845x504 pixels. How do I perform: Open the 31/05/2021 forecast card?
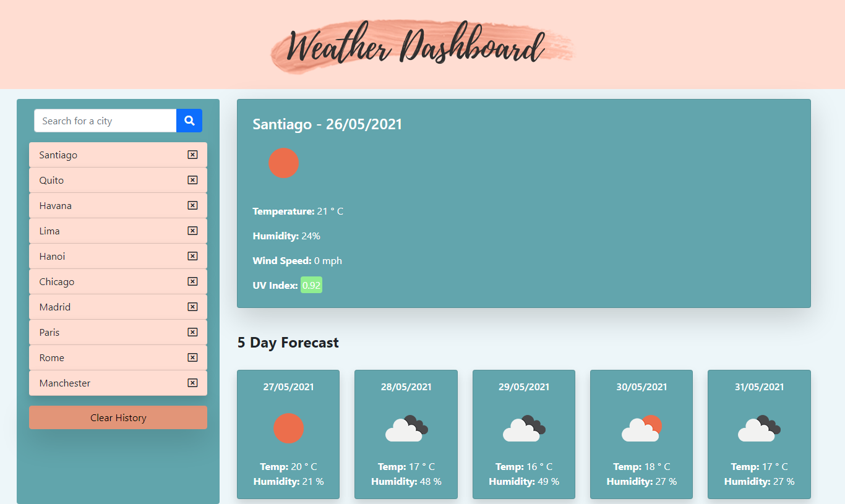tap(759, 434)
